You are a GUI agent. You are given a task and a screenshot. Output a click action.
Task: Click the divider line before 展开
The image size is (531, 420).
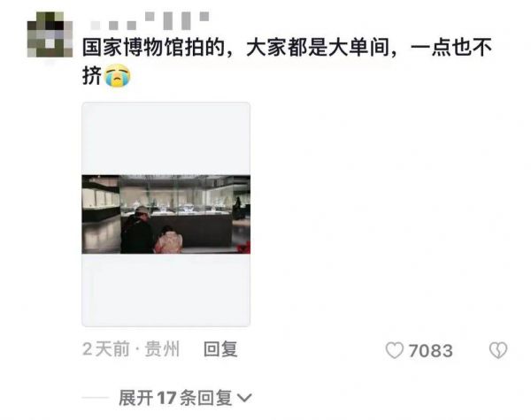coord(96,398)
